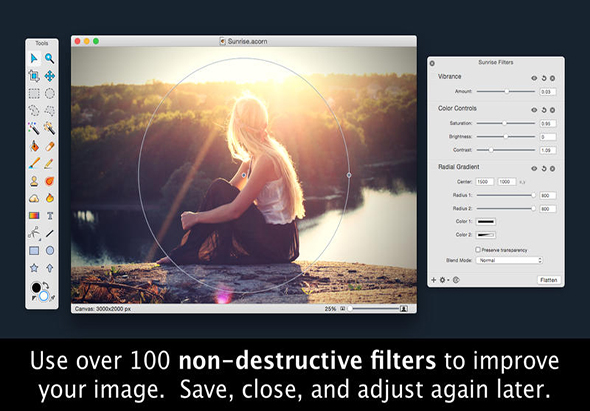590x411 pixels.
Task: Pick the Text tool
Action: pos(49,216)
